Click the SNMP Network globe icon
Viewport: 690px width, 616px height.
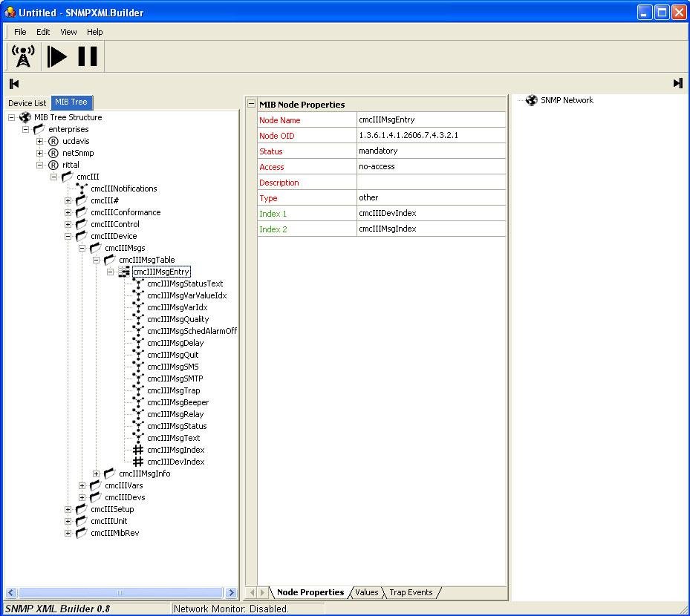point(531,101)
